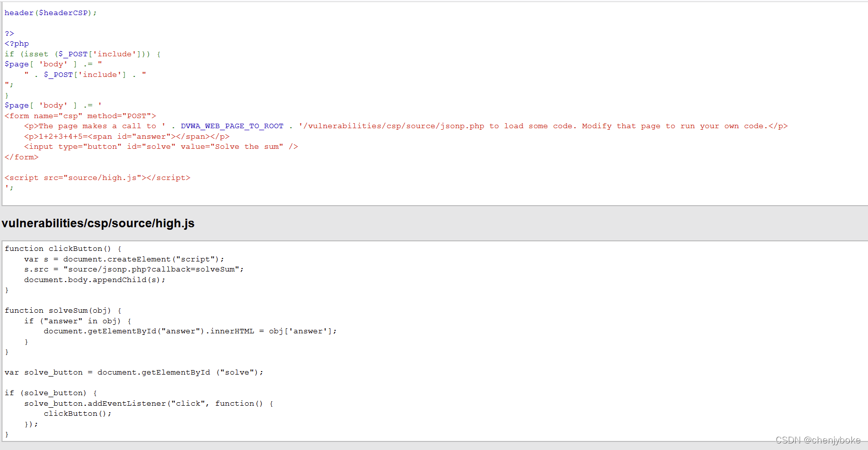Click the <form name="csp" method="POST"> line
Screen dimensions: 868x450
point(80,116)
